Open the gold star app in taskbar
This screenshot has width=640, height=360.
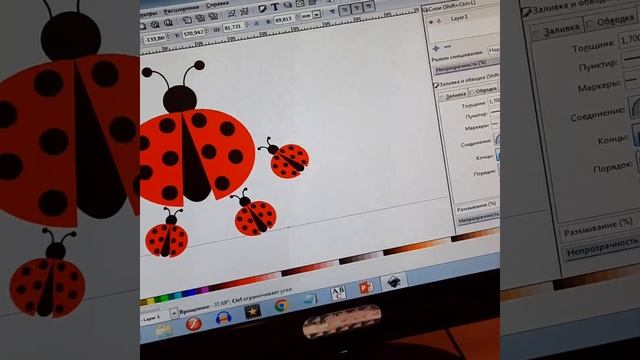(x=252, y=311)
